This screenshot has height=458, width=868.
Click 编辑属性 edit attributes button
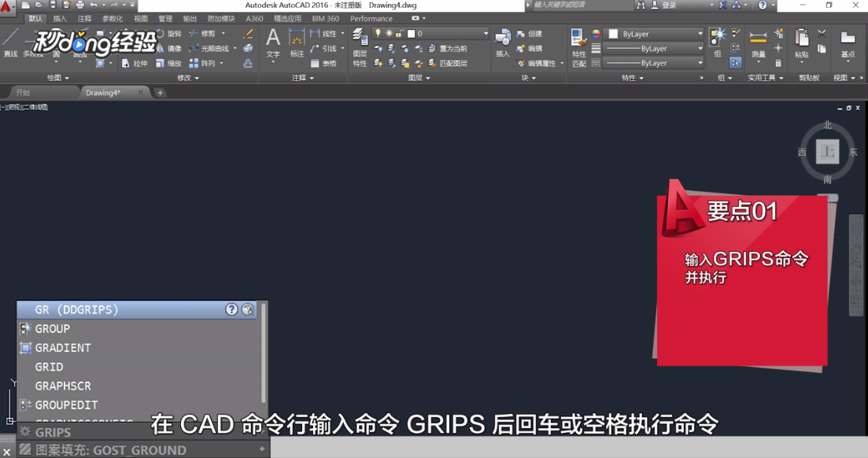537,63
